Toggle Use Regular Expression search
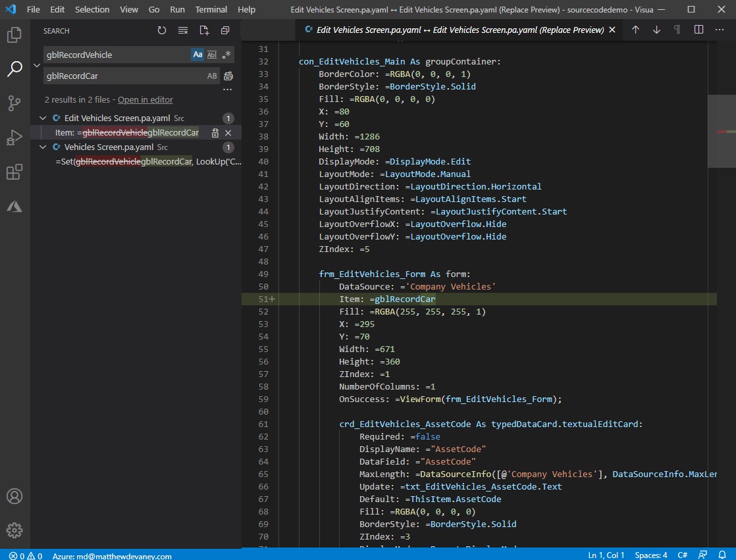This screenshot has height=560, width=736. point(225,55)
